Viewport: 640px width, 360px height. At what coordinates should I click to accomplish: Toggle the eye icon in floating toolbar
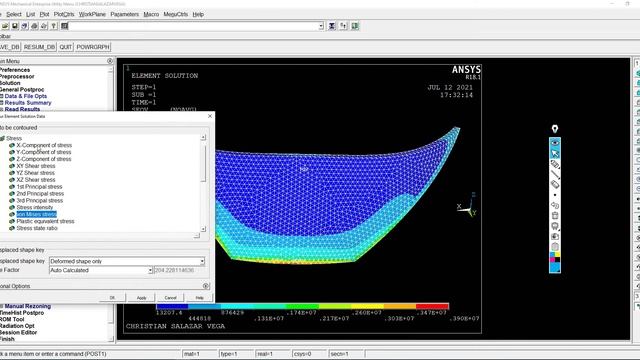555,143
